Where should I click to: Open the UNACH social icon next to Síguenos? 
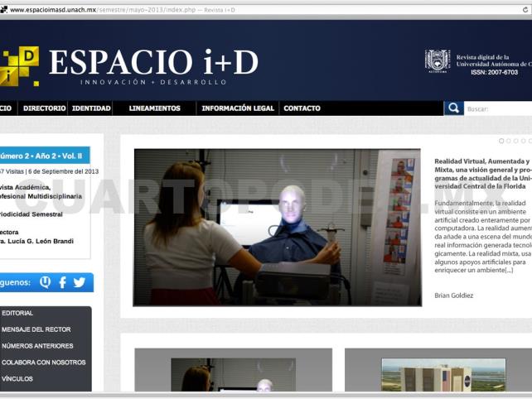click(x=45, y=282)
